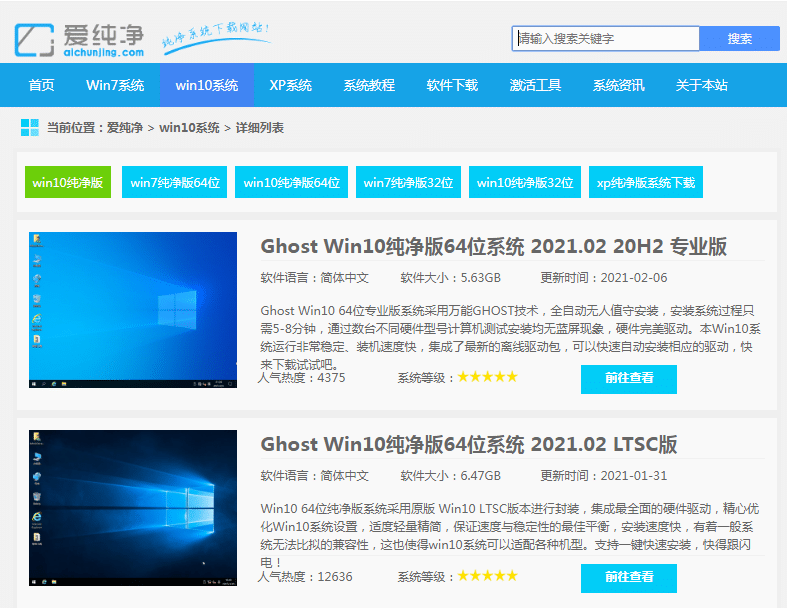The height and width of the screenshot is (608, 787).
Task: Click the 软件大小：5.63GB text
Action: coord(451,278)
